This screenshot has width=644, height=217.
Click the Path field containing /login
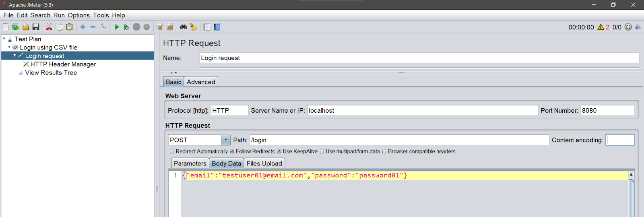[399, 140]
